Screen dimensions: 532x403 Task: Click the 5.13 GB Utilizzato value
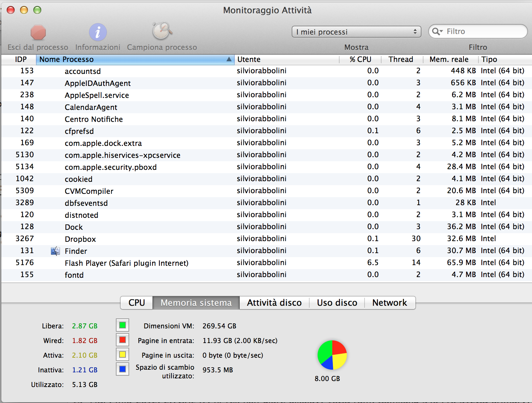pos(85,385)
